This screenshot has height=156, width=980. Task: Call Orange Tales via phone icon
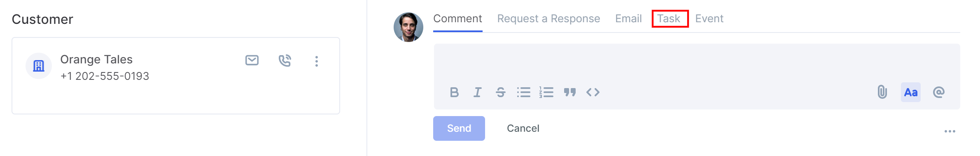285,61
